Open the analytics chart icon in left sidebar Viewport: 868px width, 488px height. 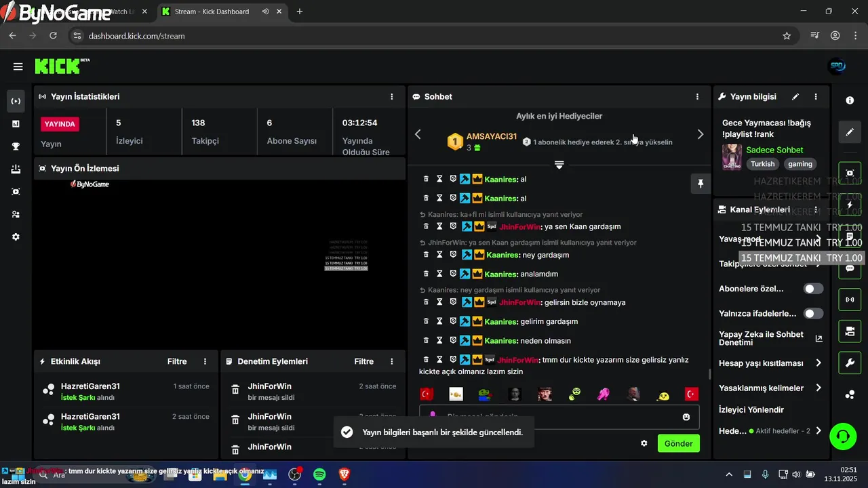(16, 124)
